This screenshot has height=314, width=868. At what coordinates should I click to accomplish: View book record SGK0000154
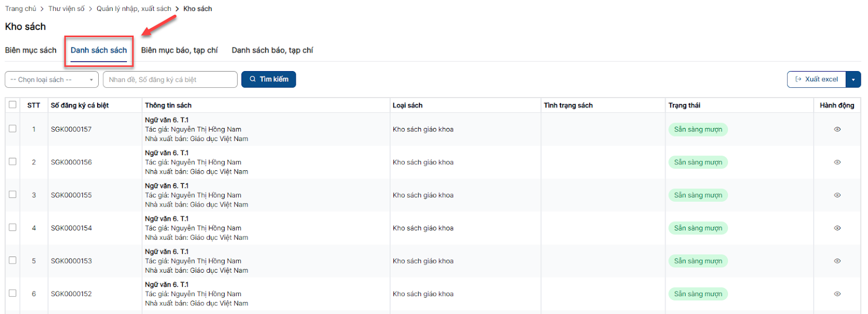tap(837, 228)
